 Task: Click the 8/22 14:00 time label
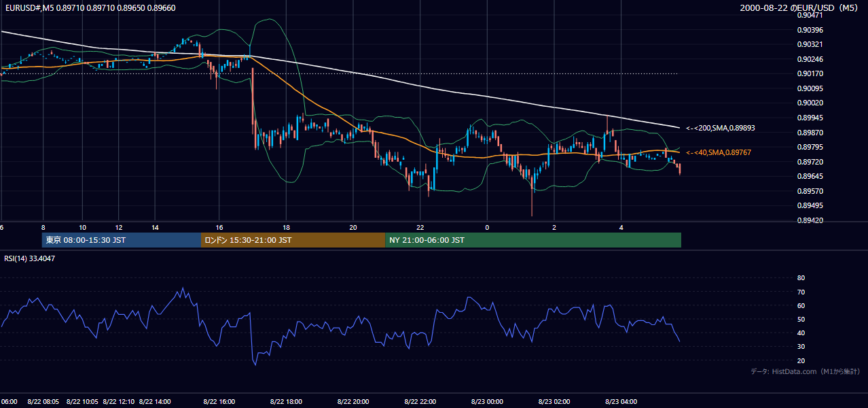pyautogui.click(x=153, y=402)
